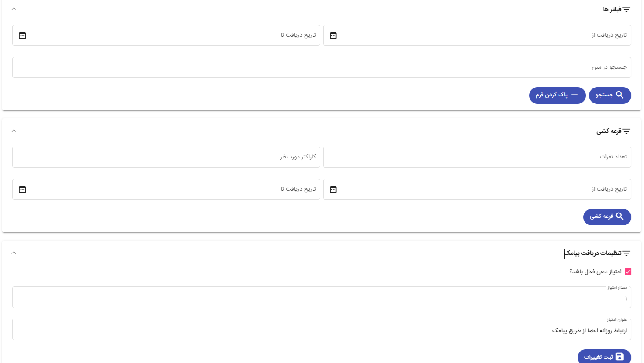The height and width of the screenshot is (363, 644).
Task: Click filter icon beside 'تنظیمات دریافت پیامک'
Action: [x=626, y=253]
